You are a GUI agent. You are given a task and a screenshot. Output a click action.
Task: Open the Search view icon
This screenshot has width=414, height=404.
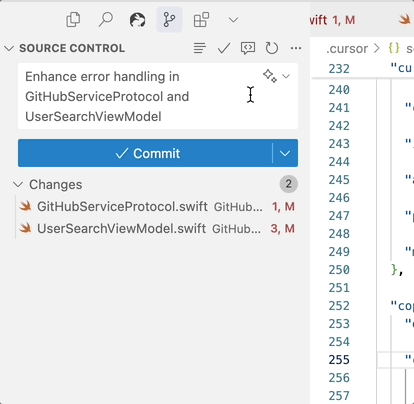click(105, 20)
